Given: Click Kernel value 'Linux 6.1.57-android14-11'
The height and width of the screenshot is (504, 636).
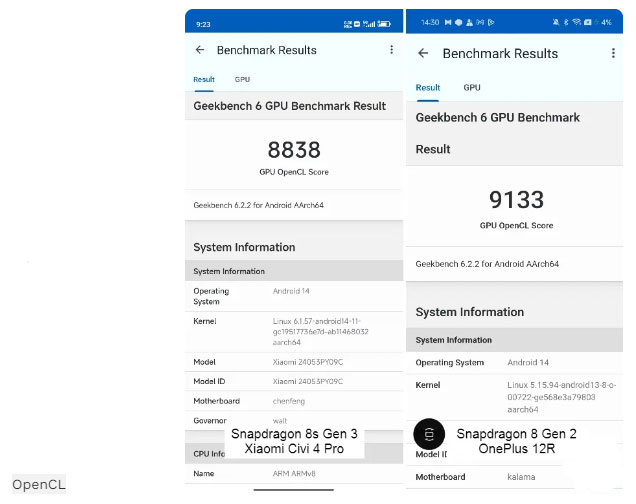Looking at the screenshot, I should [x=320, y=332].
